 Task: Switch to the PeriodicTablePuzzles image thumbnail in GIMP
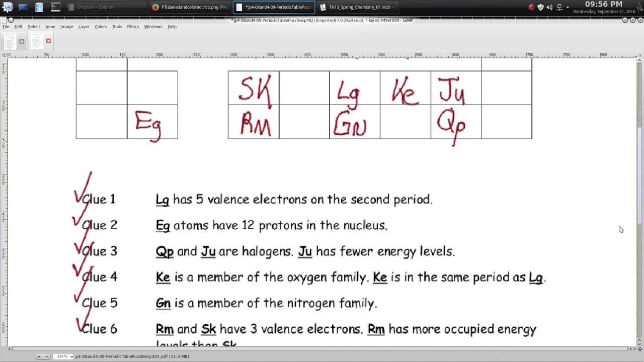(x=37, y=41)
